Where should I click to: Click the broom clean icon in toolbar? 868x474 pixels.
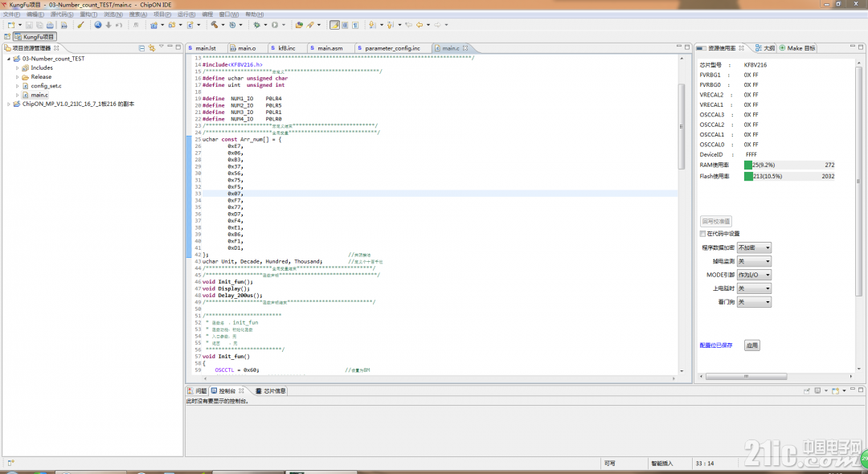pos(81,25)
